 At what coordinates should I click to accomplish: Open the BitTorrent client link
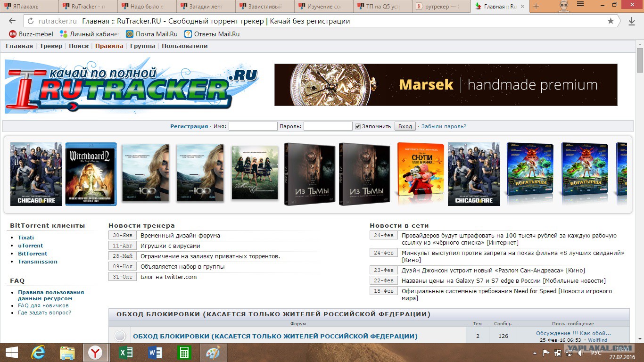point(33,254)
